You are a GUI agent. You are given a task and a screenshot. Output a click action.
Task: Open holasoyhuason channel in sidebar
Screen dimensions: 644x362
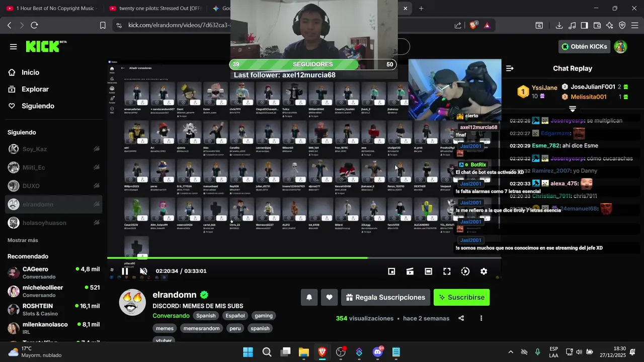pos(54,223)
